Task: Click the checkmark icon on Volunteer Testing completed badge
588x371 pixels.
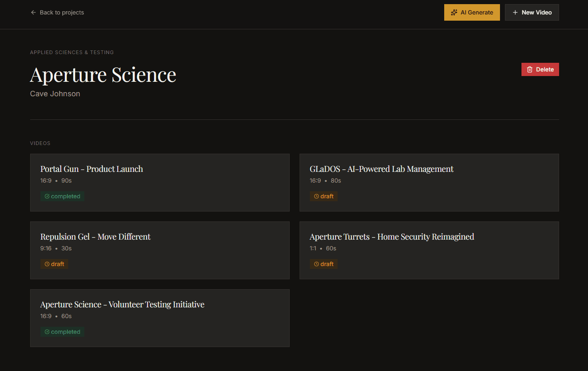Action: pyautogui.click(x=47, y=331)
